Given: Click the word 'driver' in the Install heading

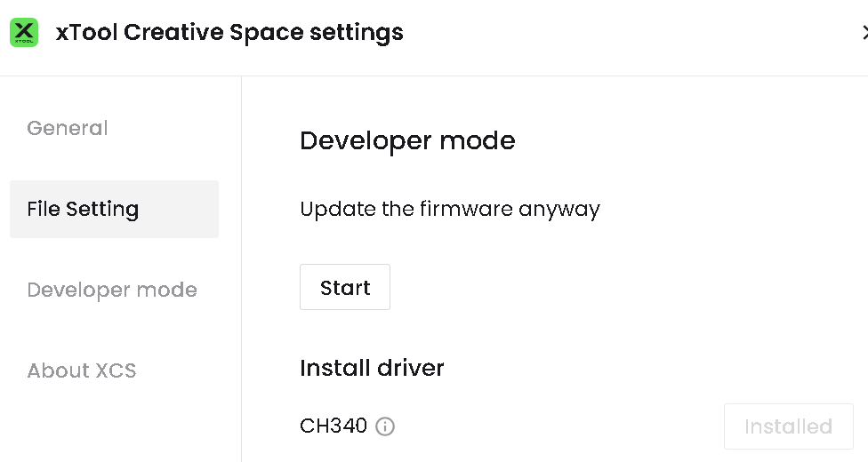Looking at the screenshot, I should (410, 368).
